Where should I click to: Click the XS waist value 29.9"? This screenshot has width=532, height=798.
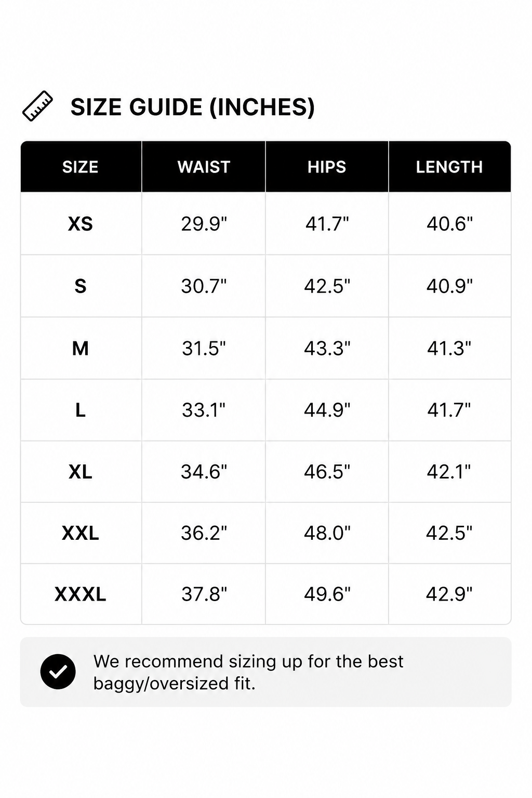coord(204,224)
